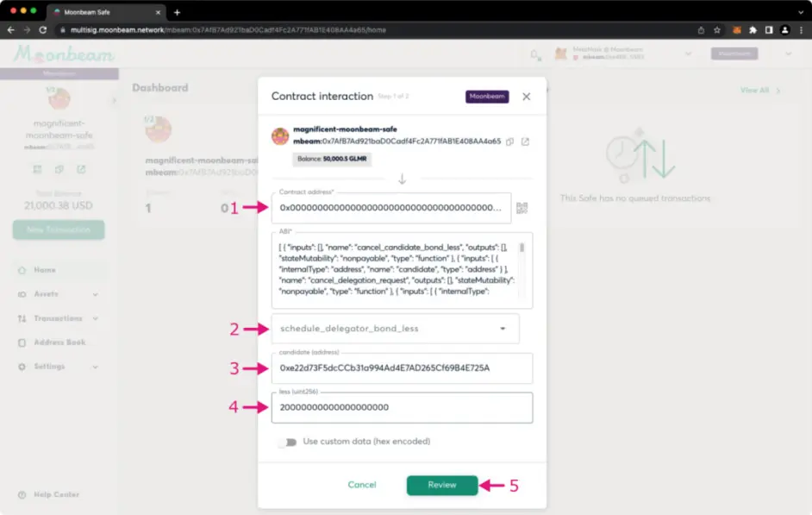Bookmark page with star icon
The width and height of the screenshot is (812, 515).
pos(716,30)
